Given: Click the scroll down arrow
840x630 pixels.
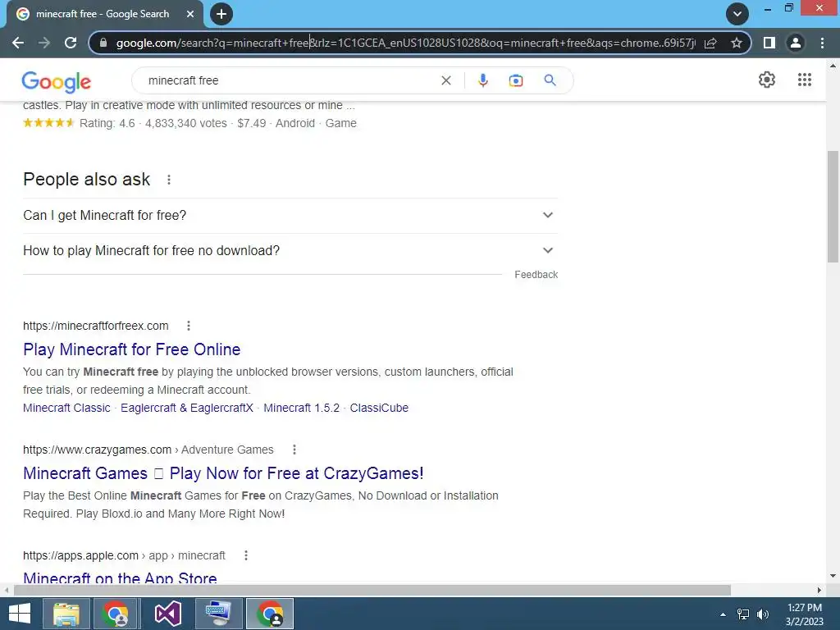Looking at the screenshot, I should tap(833, 576).
